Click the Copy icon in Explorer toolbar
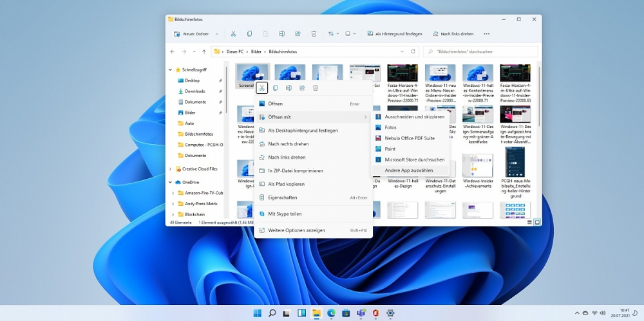Image resolution: width=644 pixels, height=321 pixels. 249,33
